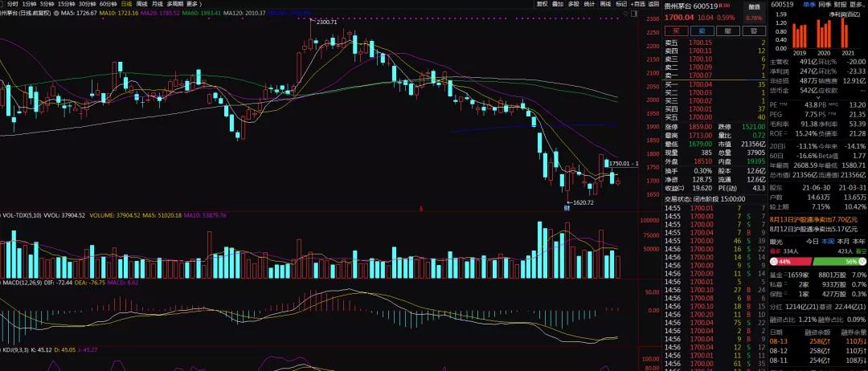Screen dimensions: 868x371
Task: Select the 5分钟 chart period
Action: click(47, 4)
